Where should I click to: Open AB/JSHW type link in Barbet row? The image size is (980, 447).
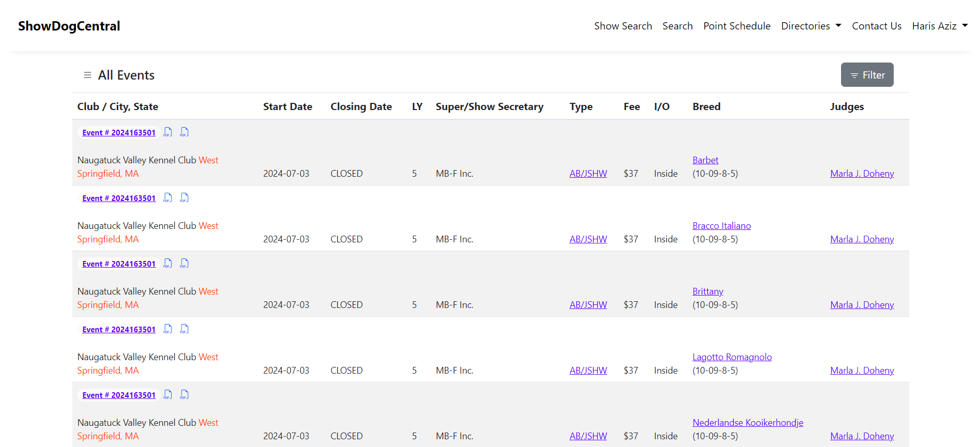point(588,174)
